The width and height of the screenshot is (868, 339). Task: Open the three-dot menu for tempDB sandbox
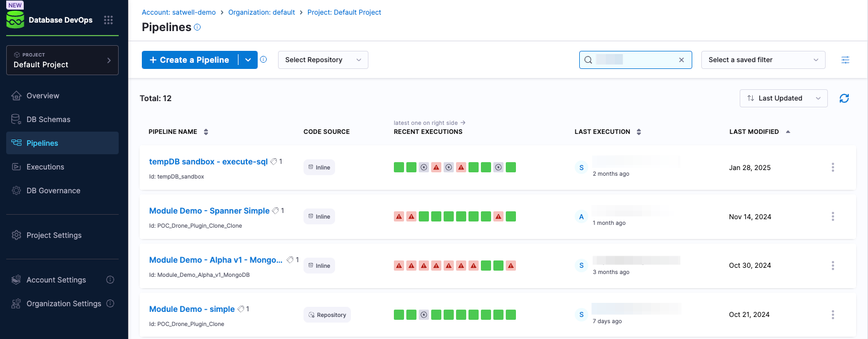pyautogui.click(x=833, y=167)
